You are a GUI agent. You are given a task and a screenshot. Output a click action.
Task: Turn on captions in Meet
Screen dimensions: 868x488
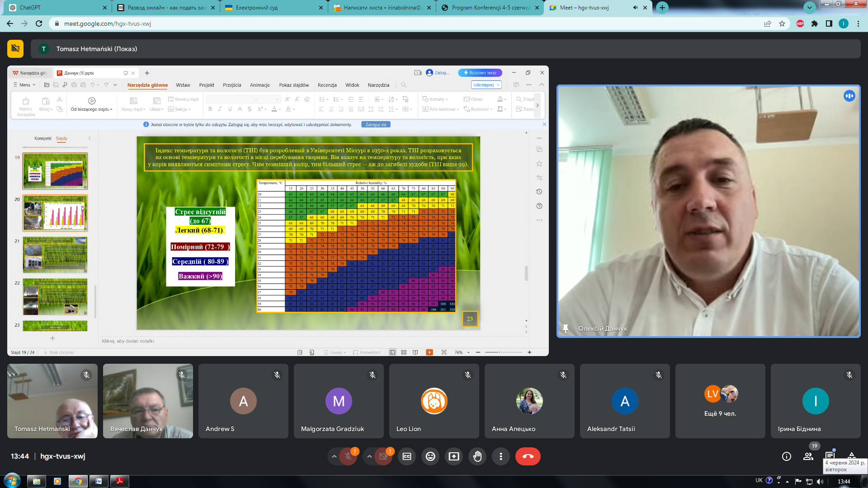[x=407, y=456]
